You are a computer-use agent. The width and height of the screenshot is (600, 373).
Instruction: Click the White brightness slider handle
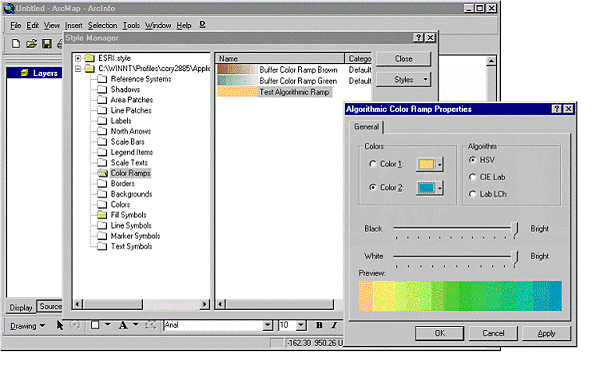pyautogui.click(x=515, y=257)
